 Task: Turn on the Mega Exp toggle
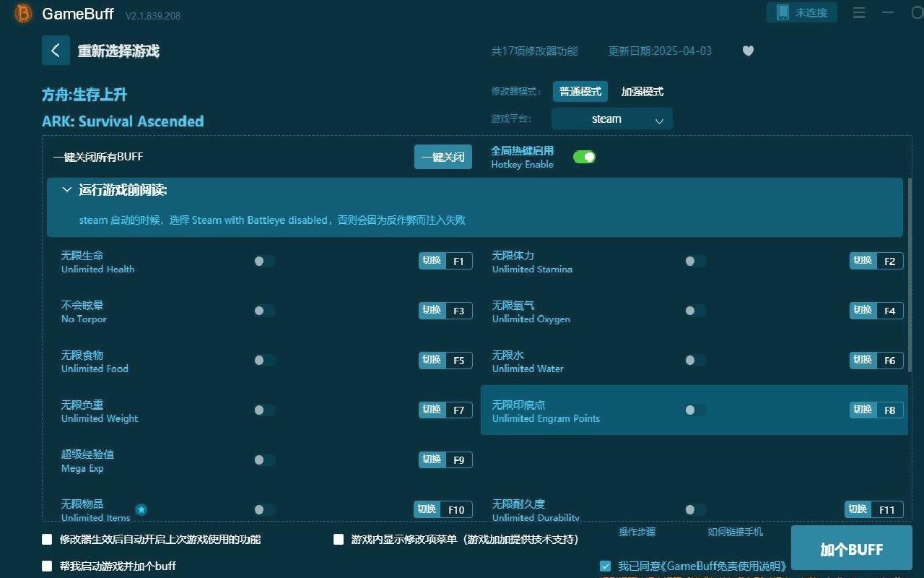(x=264, y=460)
